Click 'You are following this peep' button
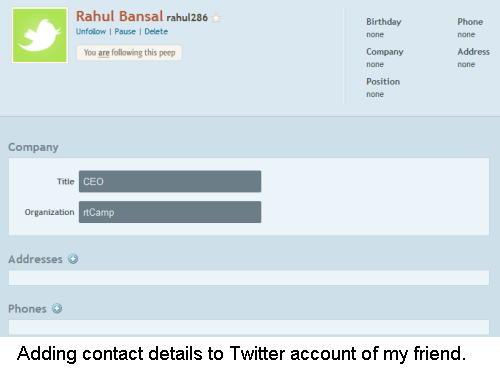This screenshot has width=500, height=373. point(129,53)
